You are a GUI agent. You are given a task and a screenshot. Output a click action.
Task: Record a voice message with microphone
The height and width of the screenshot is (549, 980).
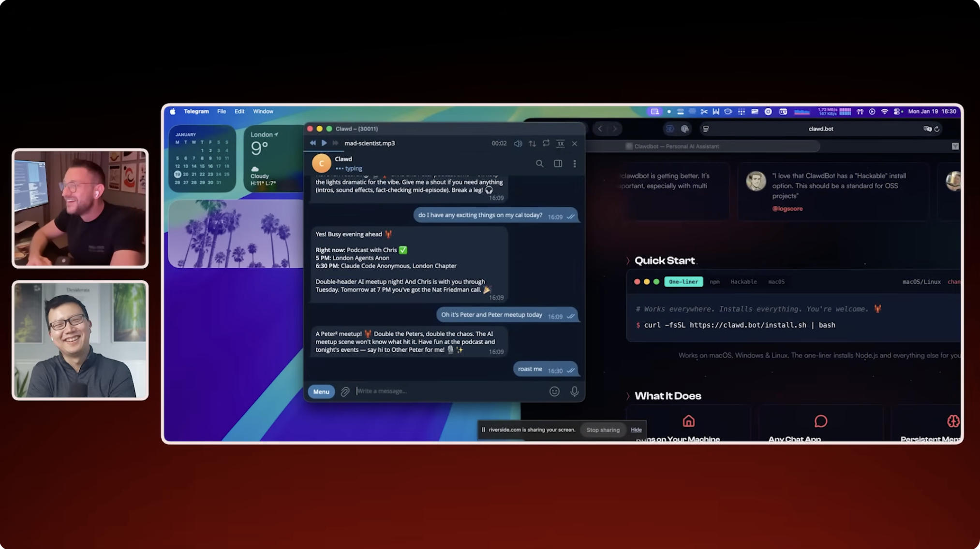pyautogui.click(x=574, y=391)
